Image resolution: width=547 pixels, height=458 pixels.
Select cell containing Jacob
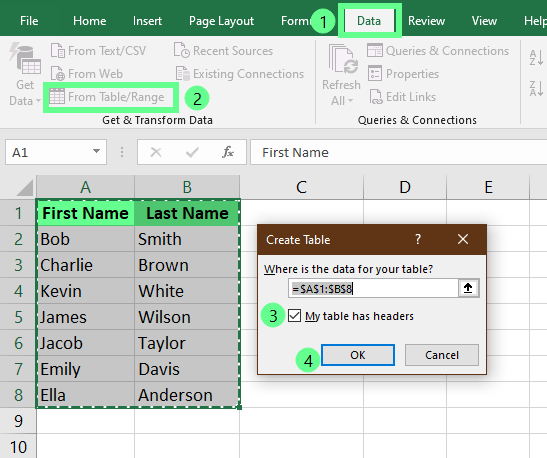click(85, 343)
